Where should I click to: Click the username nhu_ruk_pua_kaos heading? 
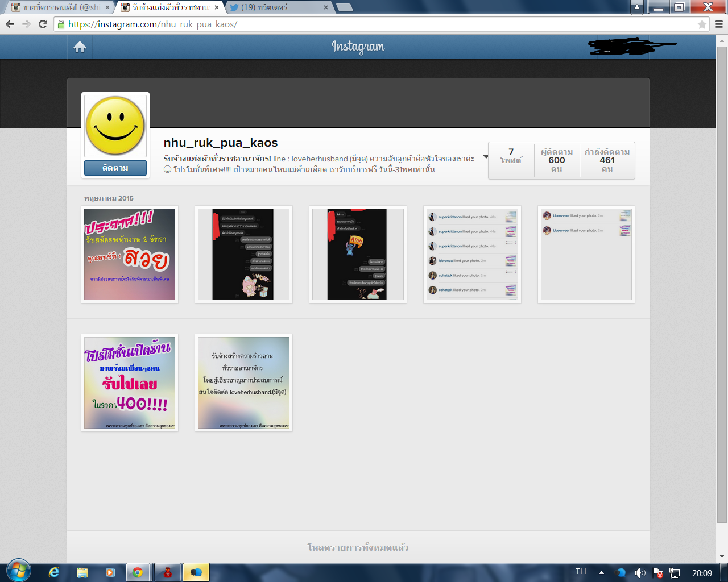[x=221, y=143]
